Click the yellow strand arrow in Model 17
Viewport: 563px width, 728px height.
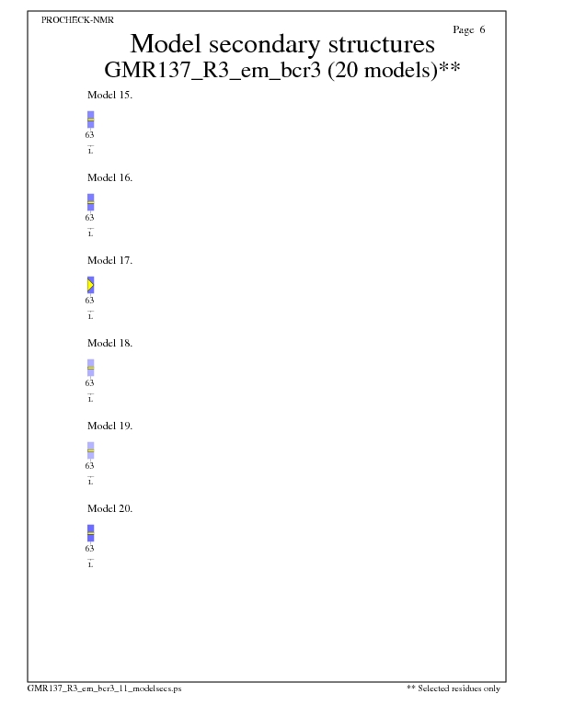pyautogui.click(x=90, y=285)
